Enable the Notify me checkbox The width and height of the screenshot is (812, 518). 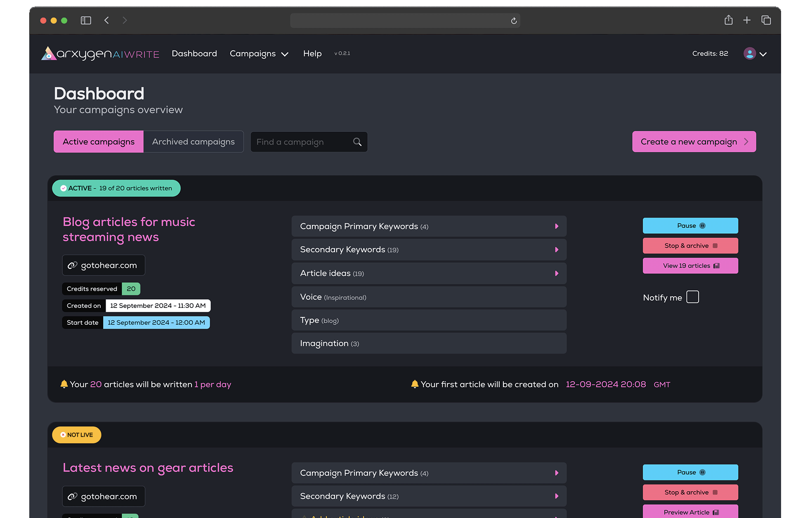click(x=692, y=297)
